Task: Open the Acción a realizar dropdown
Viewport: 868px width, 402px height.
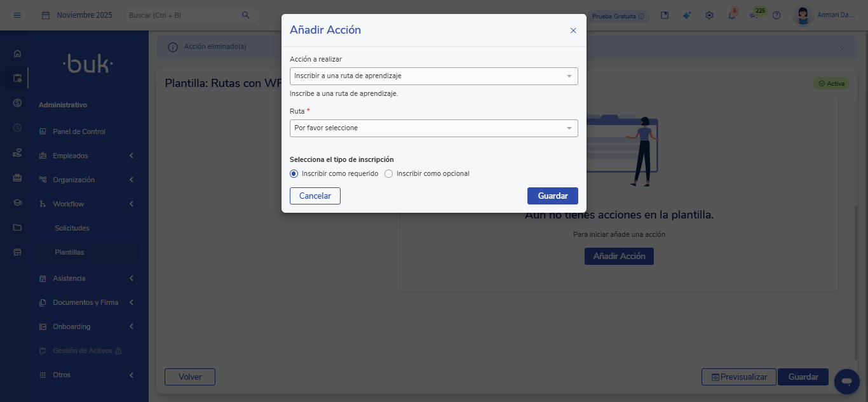Action: [x=433, y=76]
